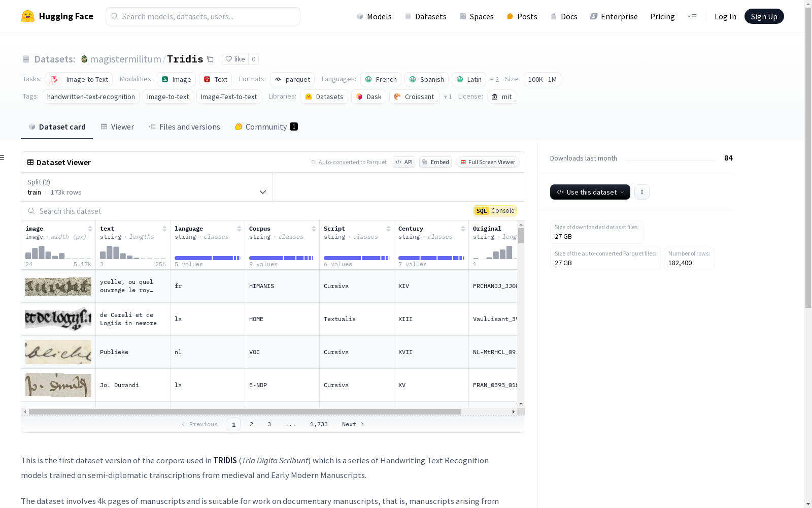
Task: Click the three-dot options button beside Use this dataset
Action: [642, 192]
